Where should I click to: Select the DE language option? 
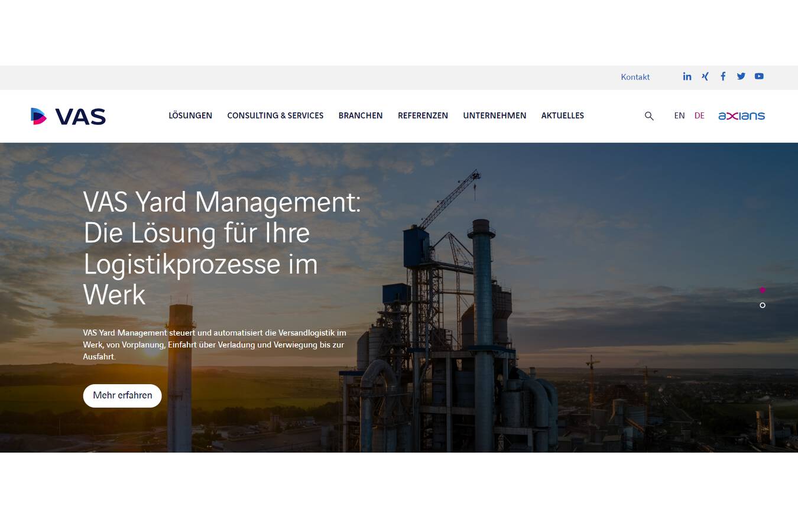tap(699, 116)
